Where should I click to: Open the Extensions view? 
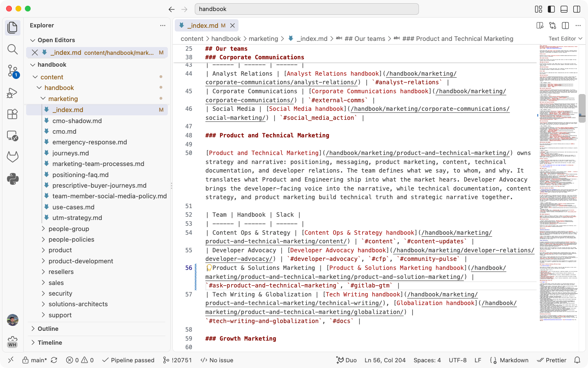coord(13,114)
